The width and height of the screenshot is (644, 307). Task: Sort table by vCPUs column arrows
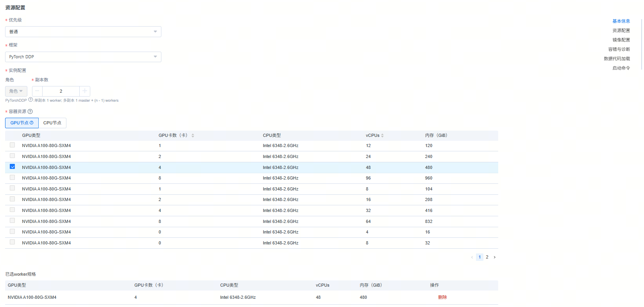click(382, 135)
